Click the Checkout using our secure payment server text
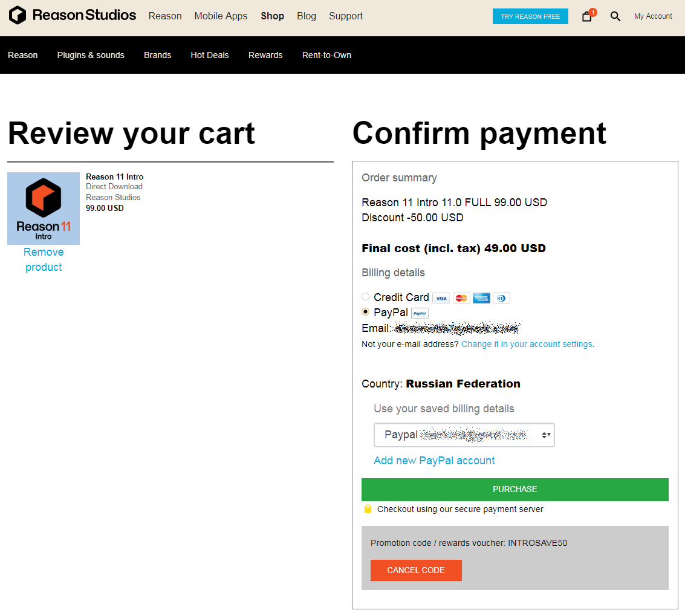 [x=460, y=509]
